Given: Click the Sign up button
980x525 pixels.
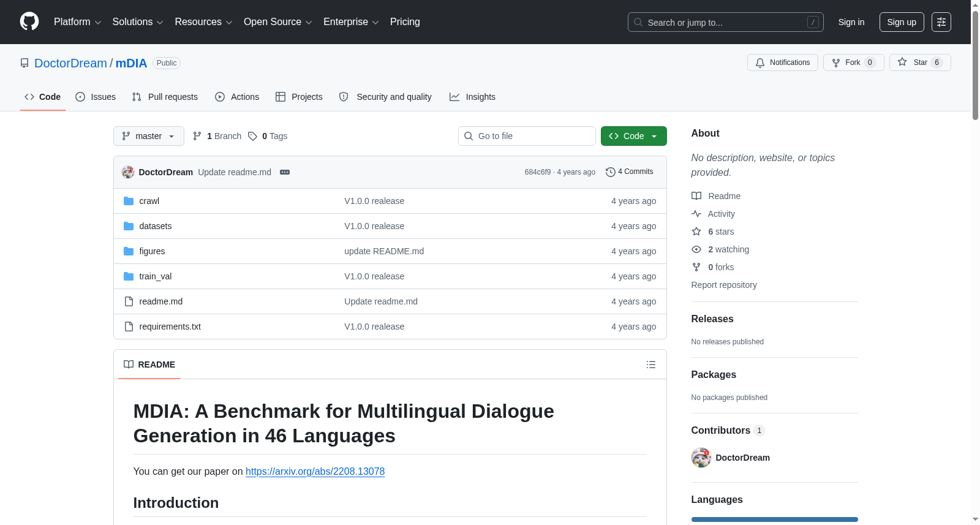Looking at the screenshot, I should tap(902, 22).
